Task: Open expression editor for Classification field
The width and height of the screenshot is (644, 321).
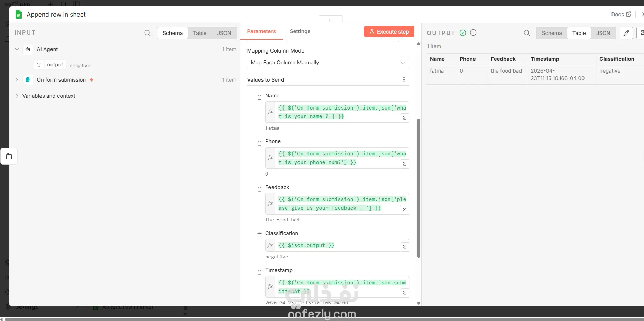Action: (404, 247)
